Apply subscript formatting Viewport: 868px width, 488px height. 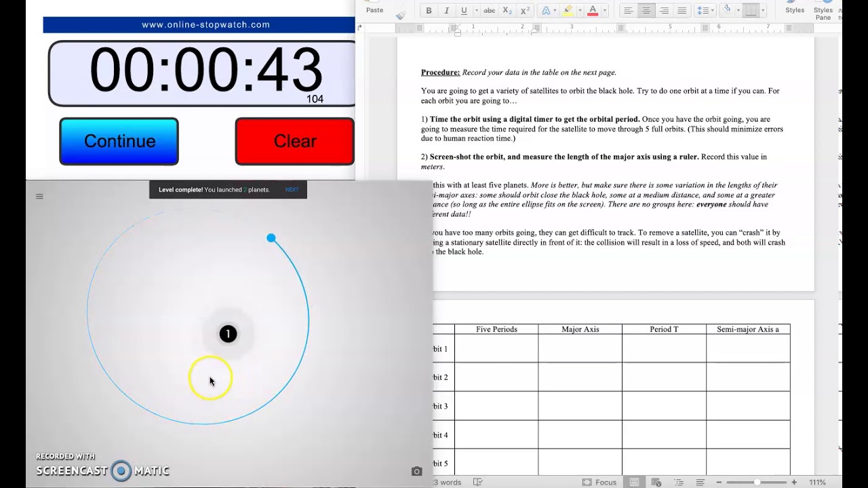click(x=507, y=11)
